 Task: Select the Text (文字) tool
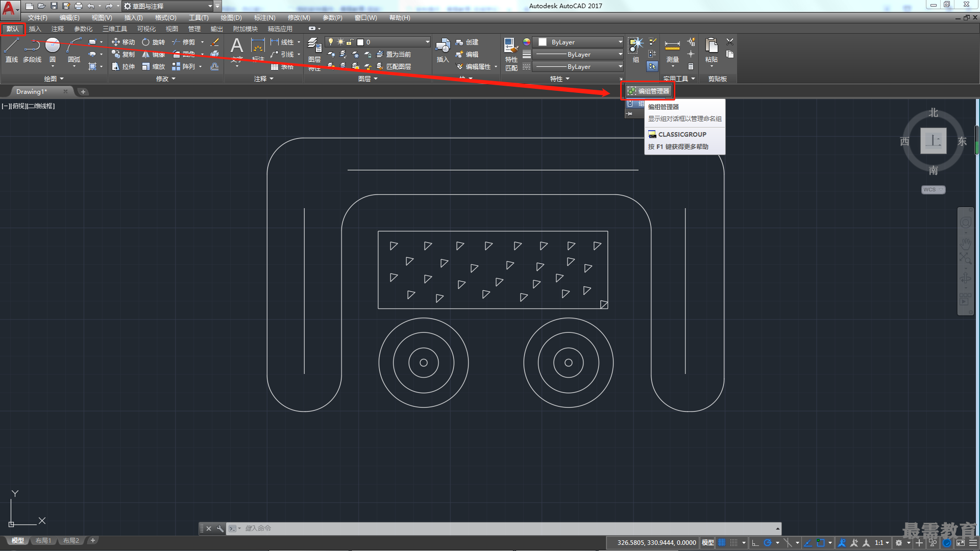[x=237, y=50]
